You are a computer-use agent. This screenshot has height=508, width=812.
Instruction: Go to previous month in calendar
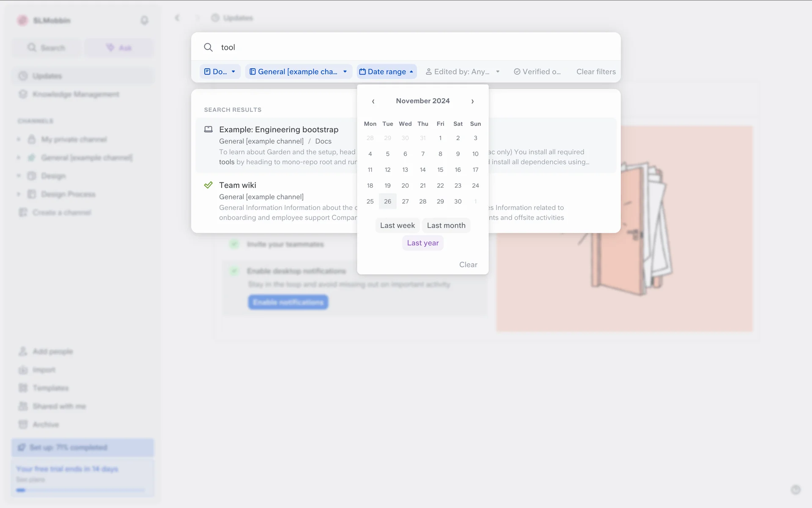pyautogui.click(x=373, y=101)
